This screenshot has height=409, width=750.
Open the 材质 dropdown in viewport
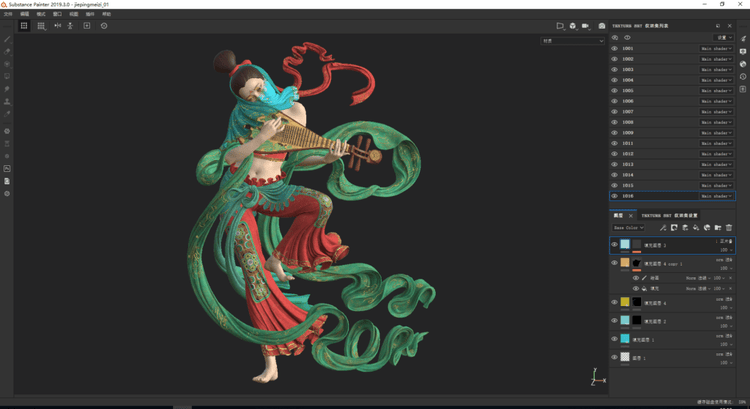(573, 41)
